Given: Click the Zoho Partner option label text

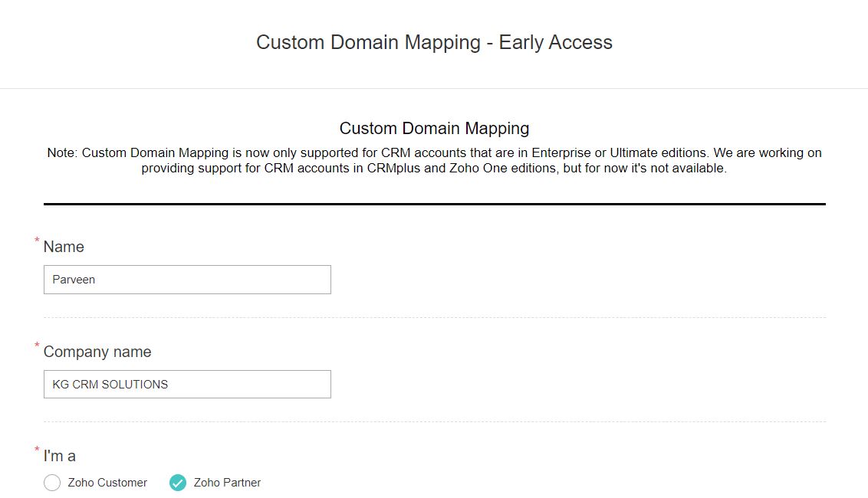Looking at the screenshot, I should (x=229, y=483).
